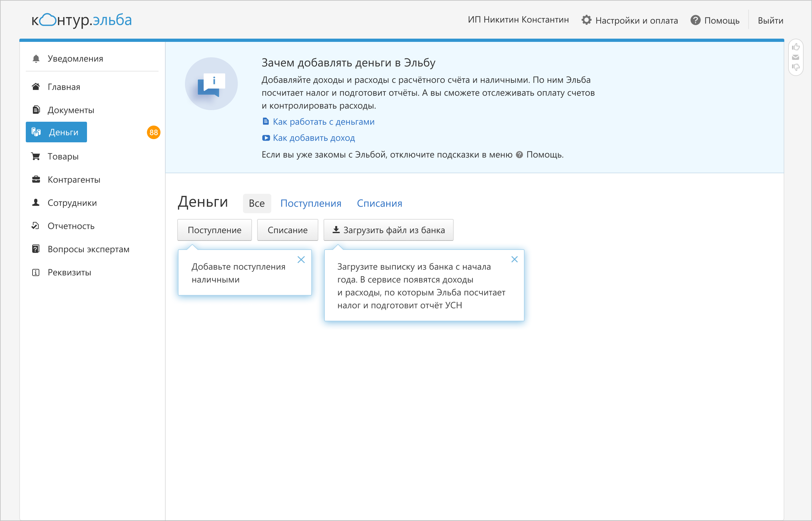Close the Загрузите выписку из банка tooltip
The image size is (812, 521).
point(515,259)
